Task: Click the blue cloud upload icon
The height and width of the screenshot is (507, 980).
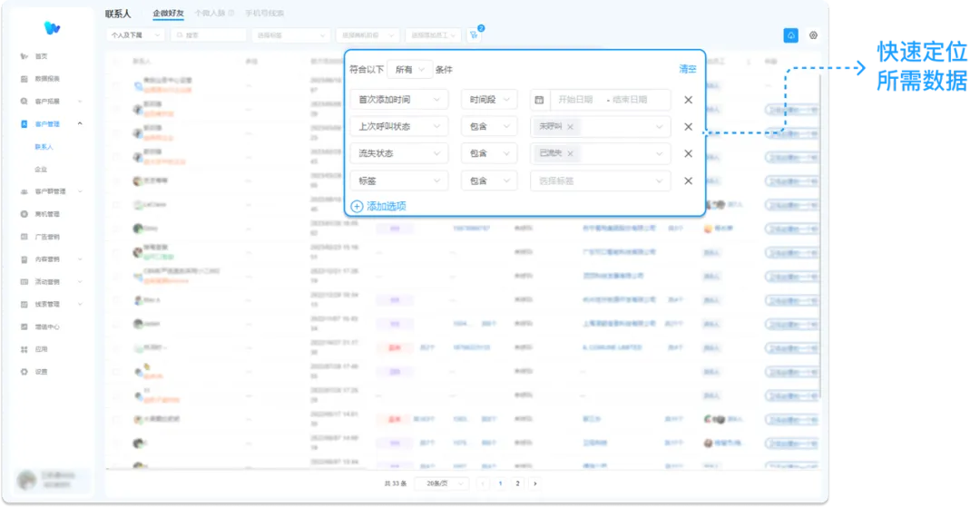Action: pyautogui.click(x=790, y=35)
